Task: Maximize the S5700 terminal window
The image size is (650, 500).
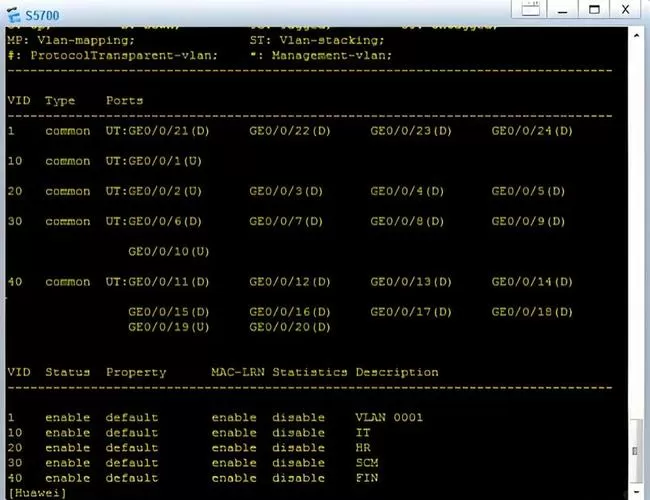Action: point(594,10)
